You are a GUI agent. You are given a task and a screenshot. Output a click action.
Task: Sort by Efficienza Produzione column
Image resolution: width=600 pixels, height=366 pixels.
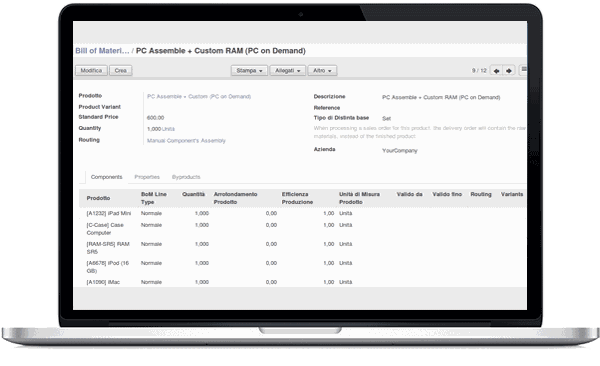(x=297, y=198)
